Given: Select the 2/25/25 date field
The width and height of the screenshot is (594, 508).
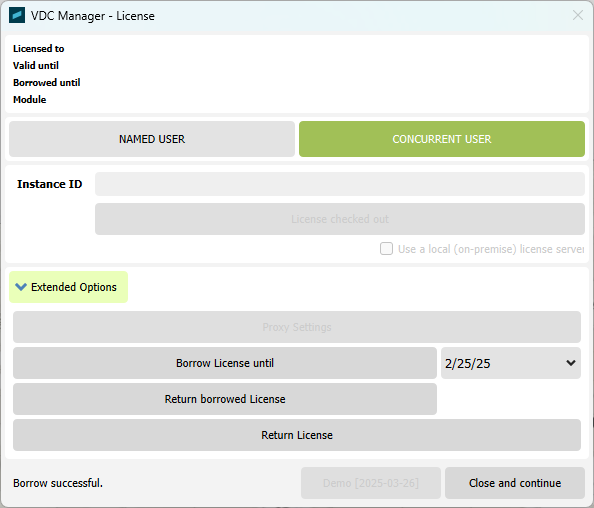Looking at the screenshot, I should pyautogui.click(x=511, y=363).
